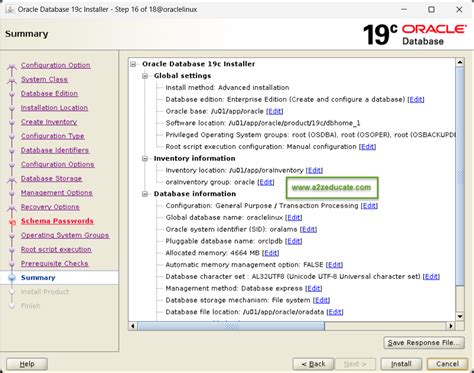Viewport: 474px width, 373px height.
Task: Go to the Management Options step
Action: click(x=56, y=193)
